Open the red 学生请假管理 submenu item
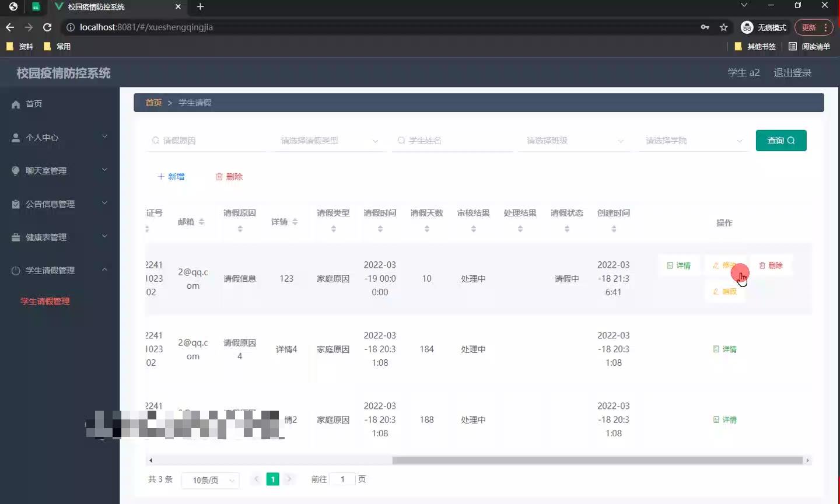Viewport: 840px width, 504px height. 45,302
